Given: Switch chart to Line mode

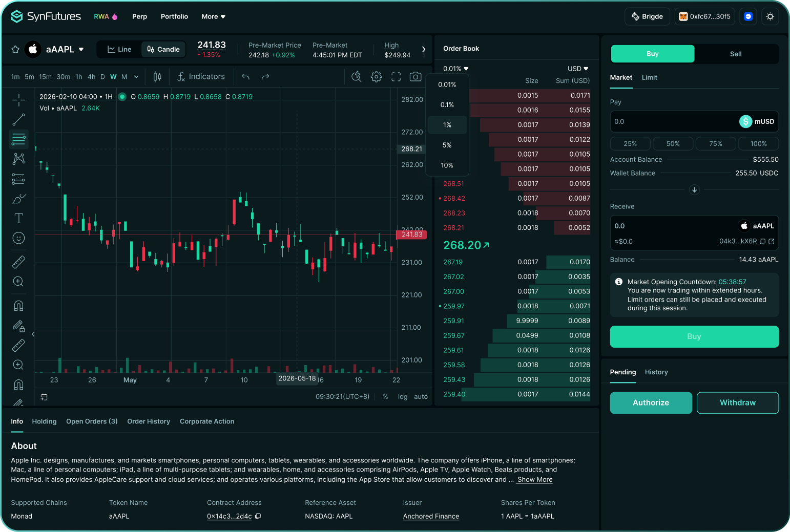Looking at the screenshot, I should tap(119, 49).
